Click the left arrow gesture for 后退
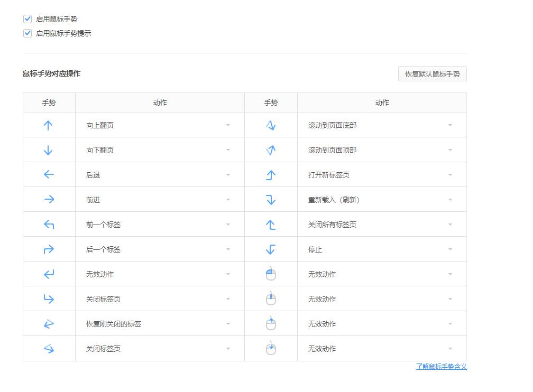Image resolution: width=533 pixels, height=392 pixels. 49,174
